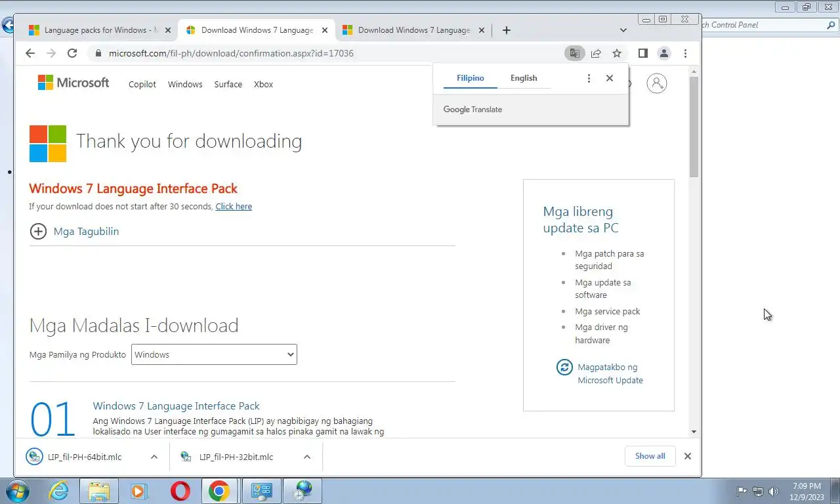Viewport: 840px width, 504px height.
Task: Open a new browser tab
Action: pyautogui.click(x=506, y=30)
